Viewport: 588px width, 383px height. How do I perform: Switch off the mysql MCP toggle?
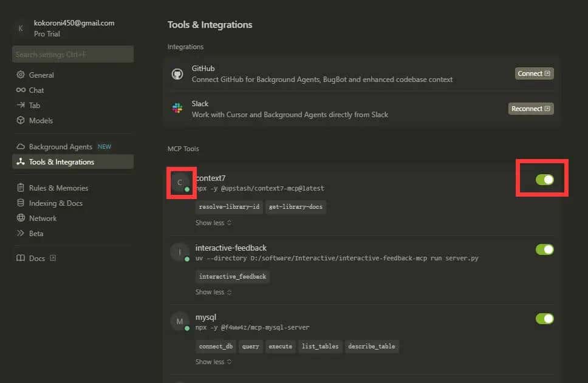pos(544,319)
